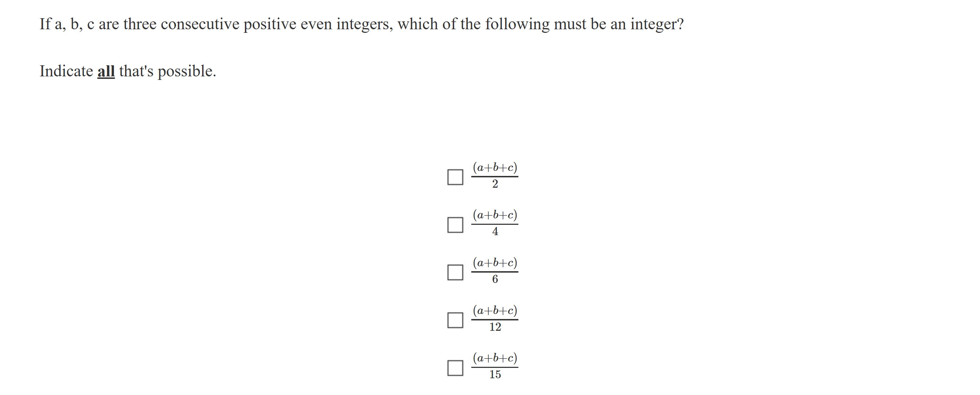This screenshot has height=395, width=980.
Task: Mark the (a+b+c)/12 option checkbox
Action: pos(455,320)
